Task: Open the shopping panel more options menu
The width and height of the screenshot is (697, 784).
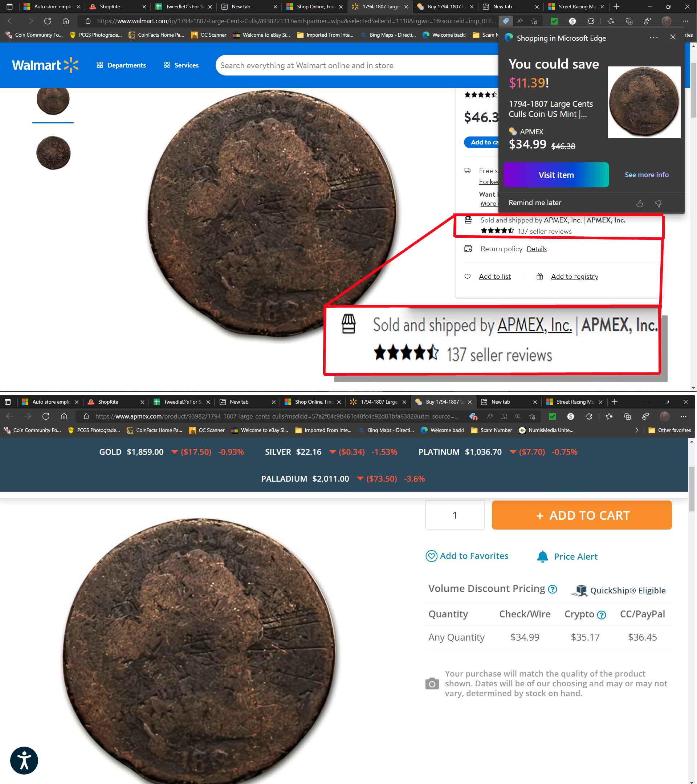Action: [x=654, y=38]
